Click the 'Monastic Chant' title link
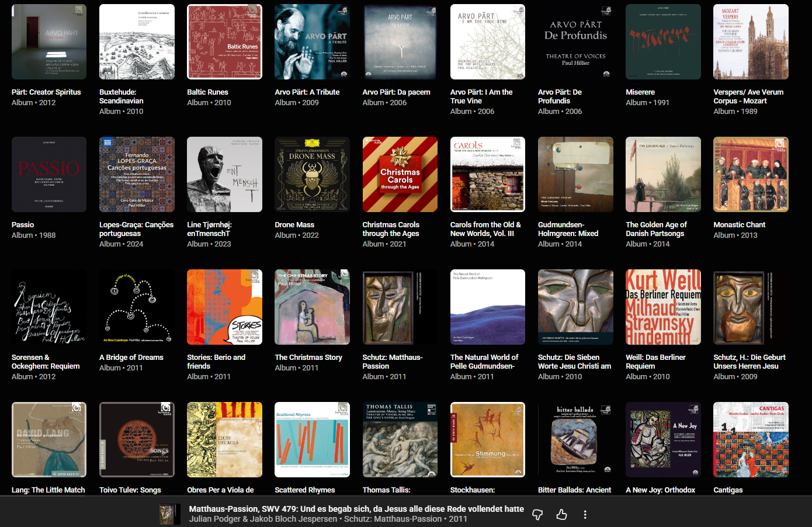This screenshot has width=812, height=527. [x=739, y=225]
